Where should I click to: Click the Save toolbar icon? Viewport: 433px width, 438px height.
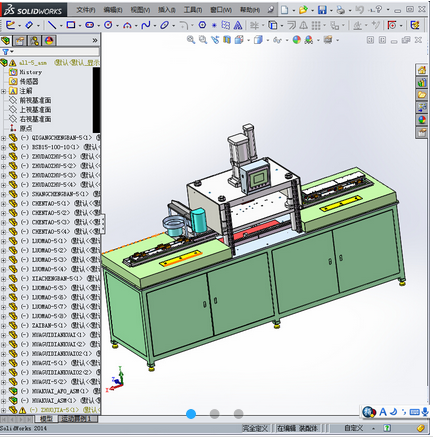(x=322, y=10)
